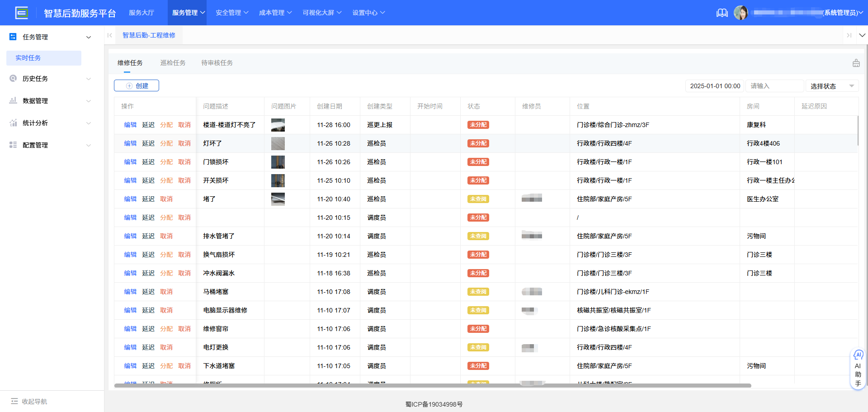Click the 历史任务 magnifier icon

pos(13,78)
